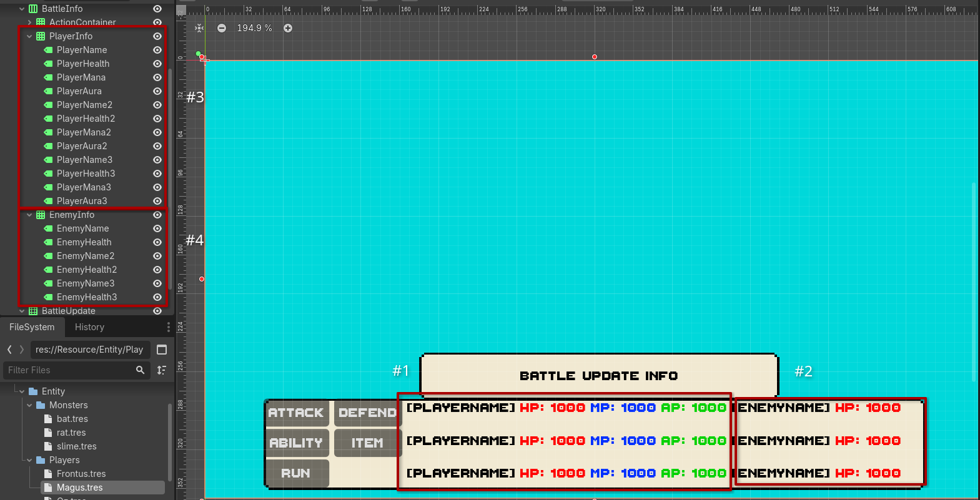Zoom in on the canvas viewport

(288, 28)
